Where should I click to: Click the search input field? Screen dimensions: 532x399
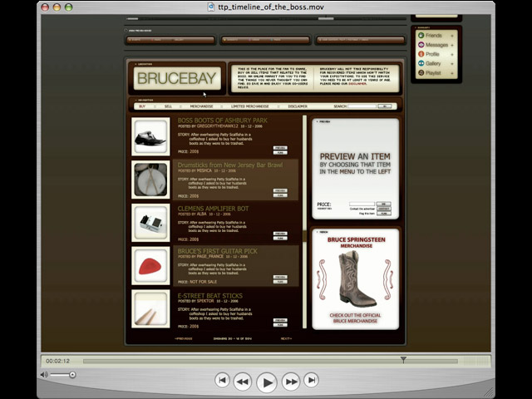362,106
